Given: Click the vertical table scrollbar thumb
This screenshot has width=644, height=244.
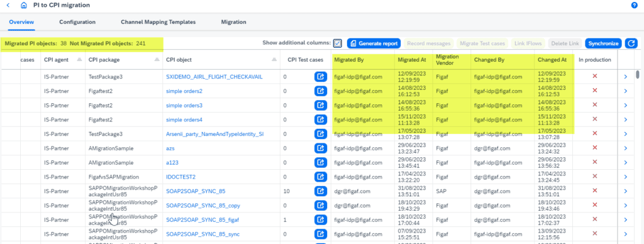Looking at the screenshot, I should tap(638, 74).
